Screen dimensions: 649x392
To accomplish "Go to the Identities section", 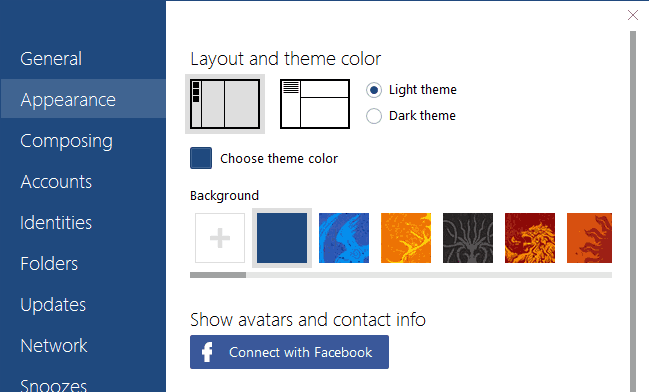I will click(x=56, y=223).
